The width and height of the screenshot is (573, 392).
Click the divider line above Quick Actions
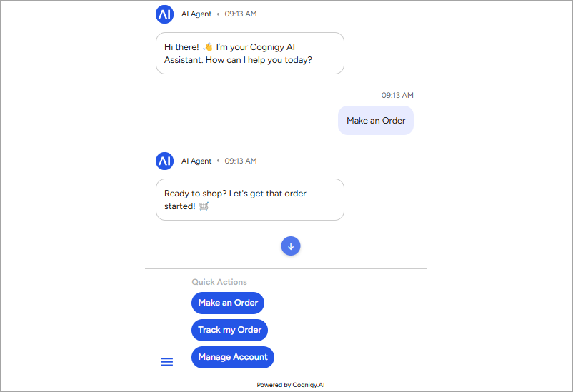tap(286, 269)
